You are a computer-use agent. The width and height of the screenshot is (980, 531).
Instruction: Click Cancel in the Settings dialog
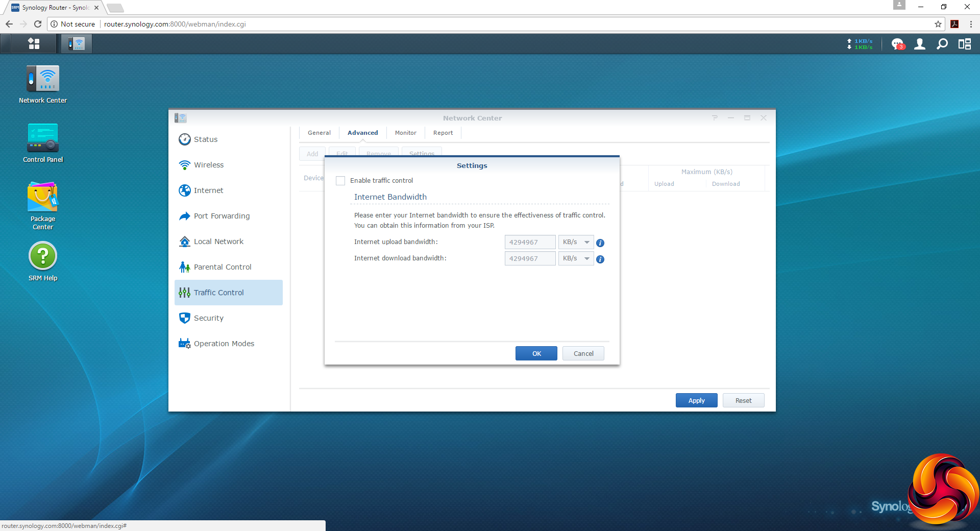[x=583, y=353]
